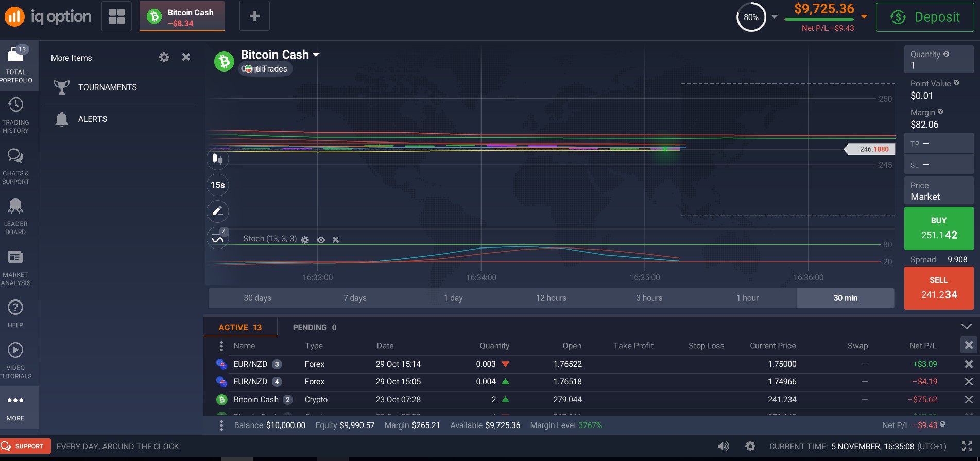Close the More Items panel
980x461 pixels.
coord(186,57)
